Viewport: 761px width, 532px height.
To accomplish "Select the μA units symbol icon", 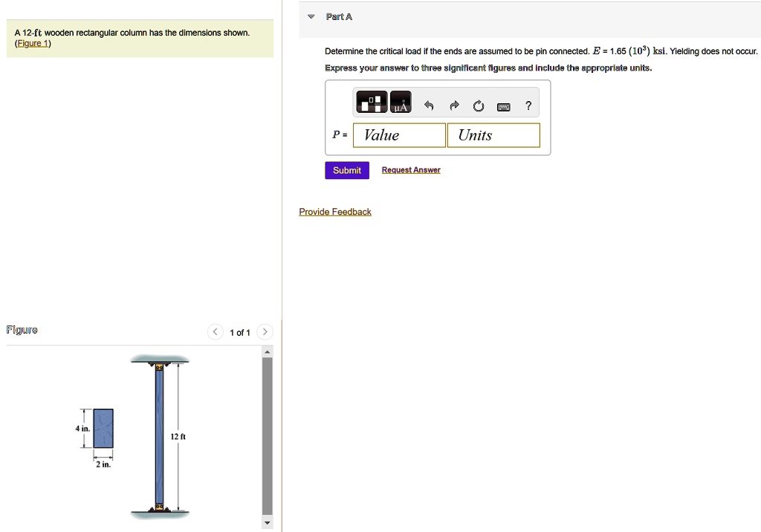I will click(400, 102).
